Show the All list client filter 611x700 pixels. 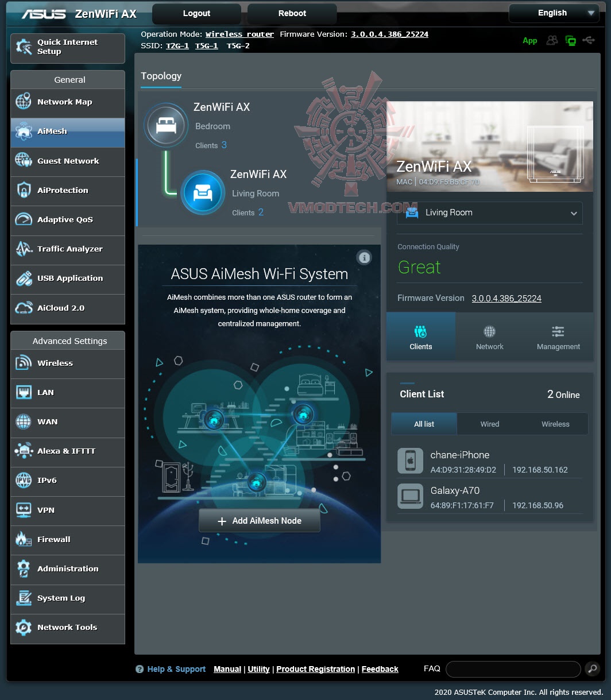point(424,424)
